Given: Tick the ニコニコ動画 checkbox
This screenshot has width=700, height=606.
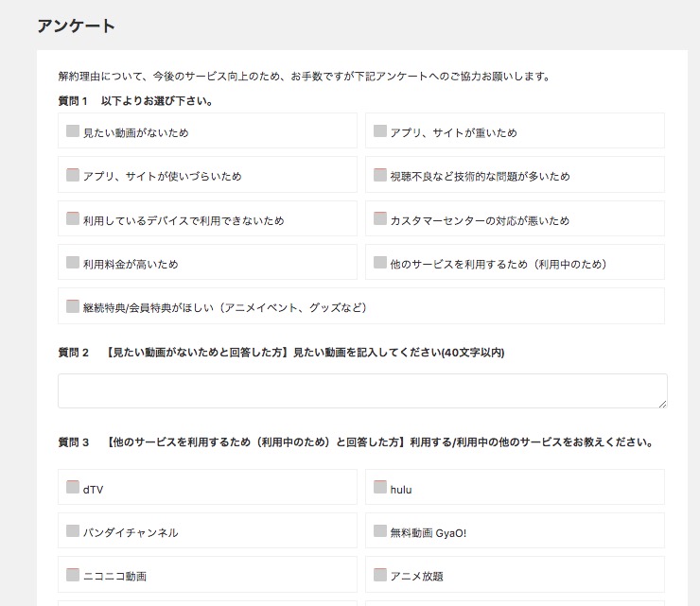Looking at the screenshot, I should 73,574.
